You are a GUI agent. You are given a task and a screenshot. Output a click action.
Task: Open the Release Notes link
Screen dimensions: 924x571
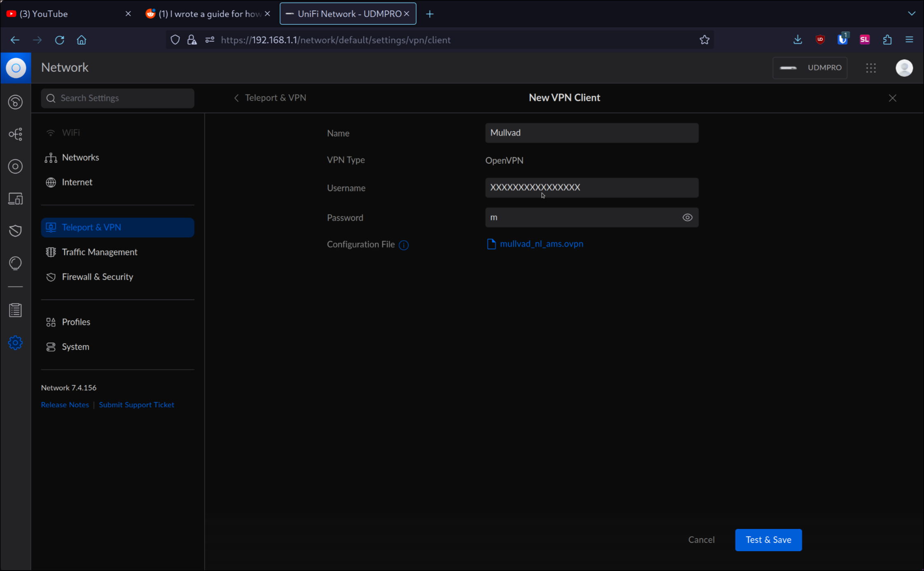tap(65, 405)
